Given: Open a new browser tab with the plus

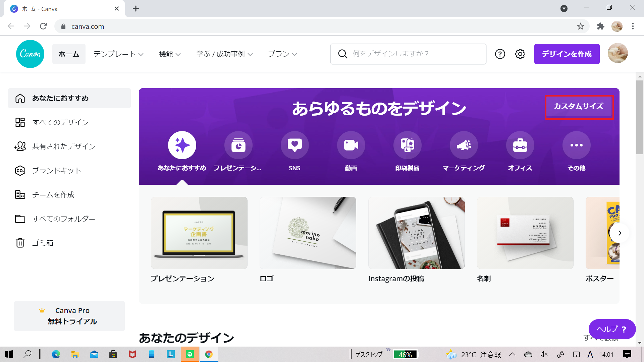Looking at the screenshot, I should pos(136,9).
